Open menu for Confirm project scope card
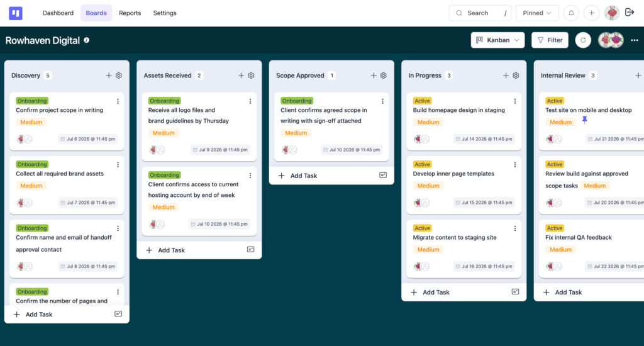644x346 pixels. (x=118, y=101)
